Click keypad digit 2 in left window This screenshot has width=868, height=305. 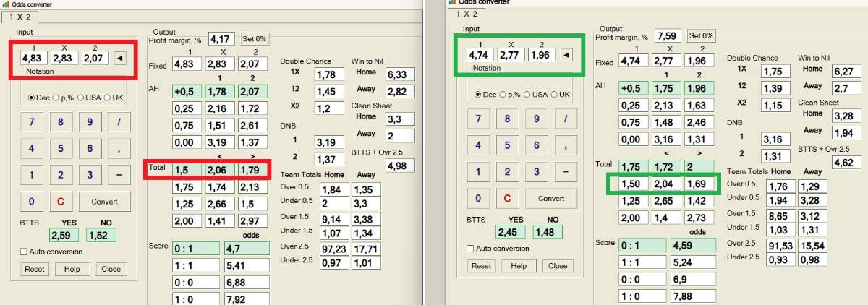point(60,175)
